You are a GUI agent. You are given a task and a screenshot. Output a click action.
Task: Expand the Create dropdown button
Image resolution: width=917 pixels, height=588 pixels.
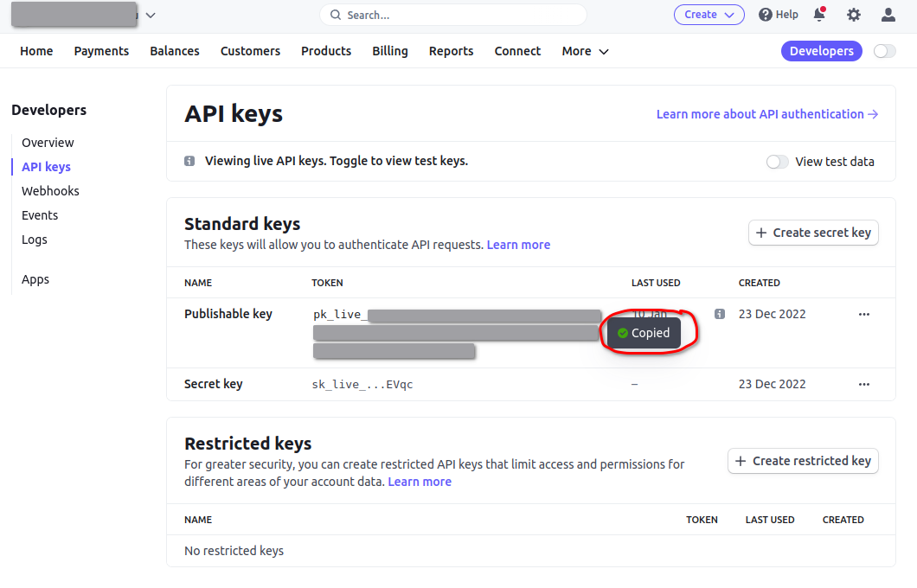[x=709, y=15]
